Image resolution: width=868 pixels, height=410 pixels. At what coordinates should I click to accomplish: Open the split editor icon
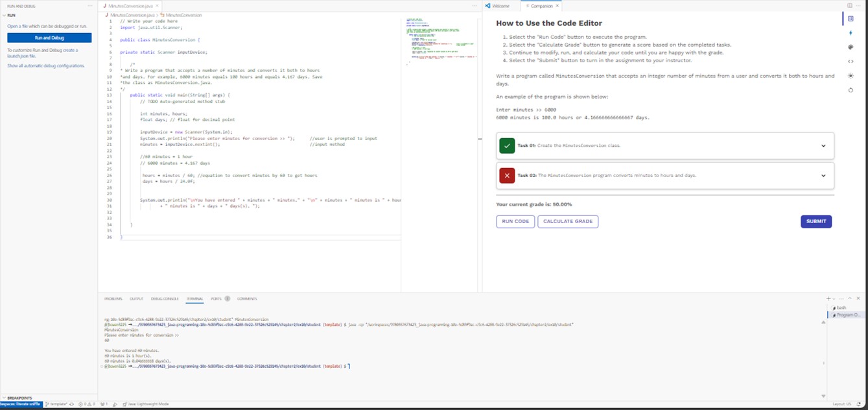849,5
